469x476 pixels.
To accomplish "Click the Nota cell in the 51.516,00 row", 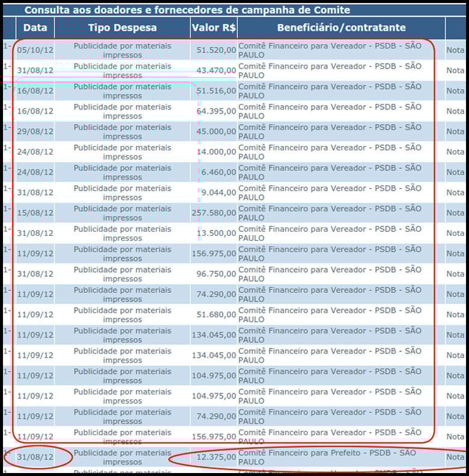I will [455, 91].
